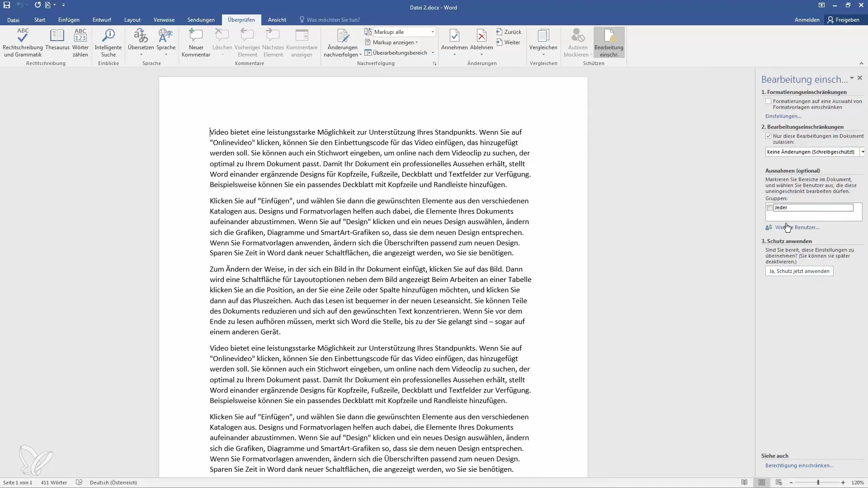
Task: Open Nachverfolgung dialog launcher
Action: click(x=434, y=64)
